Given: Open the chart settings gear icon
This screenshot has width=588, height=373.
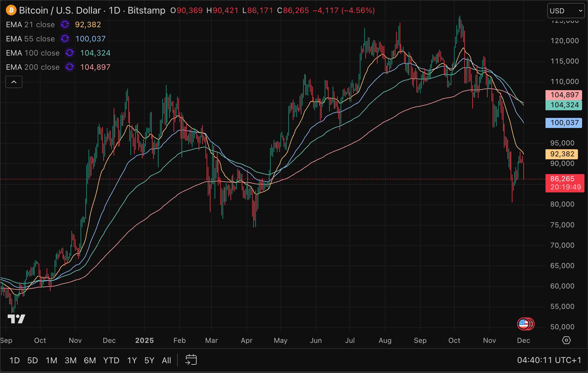Looking at the screenshot, I should point(566,340).
